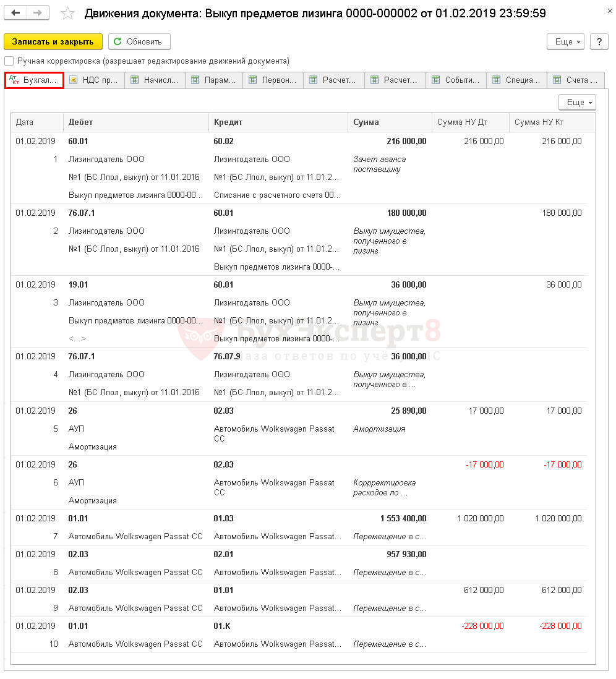Click the Записать и закрыть button
The image size is (616, 679).
click(53, 41)
